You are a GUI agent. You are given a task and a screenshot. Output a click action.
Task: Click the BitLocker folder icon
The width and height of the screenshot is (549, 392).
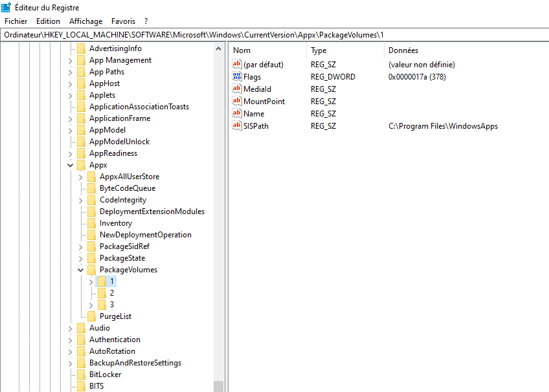coord(81,375)
